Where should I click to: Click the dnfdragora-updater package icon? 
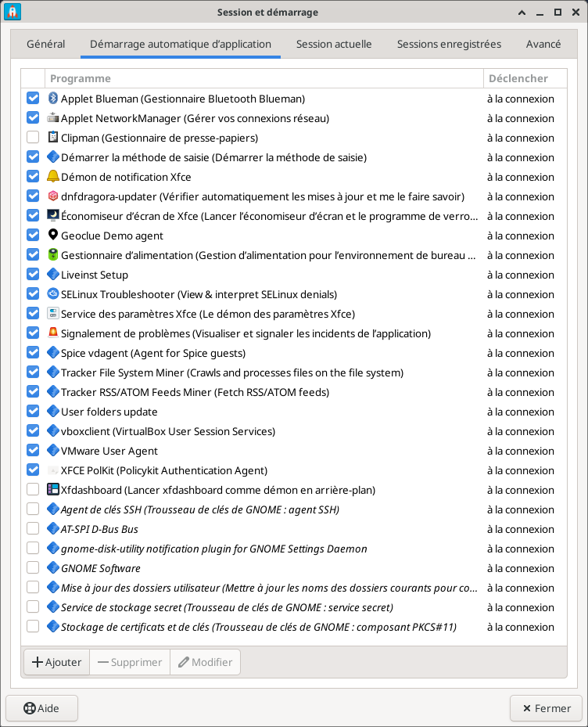53,196
